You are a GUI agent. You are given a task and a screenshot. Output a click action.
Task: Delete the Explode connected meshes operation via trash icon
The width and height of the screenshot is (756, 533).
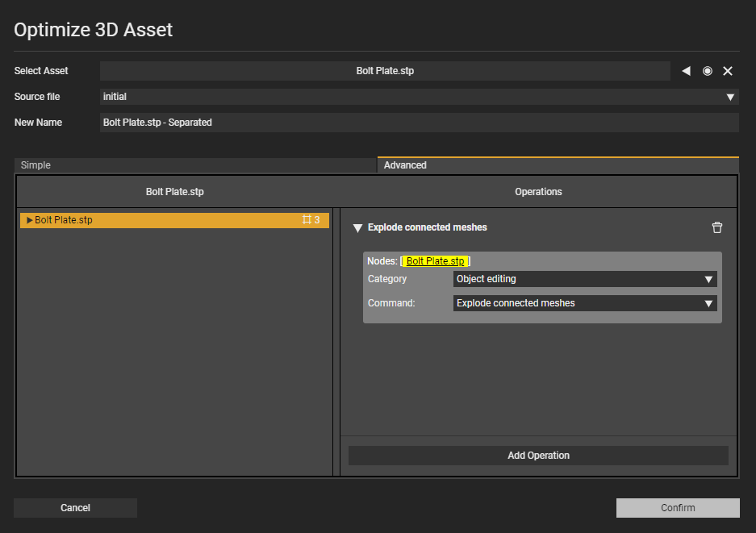point(717,227)
